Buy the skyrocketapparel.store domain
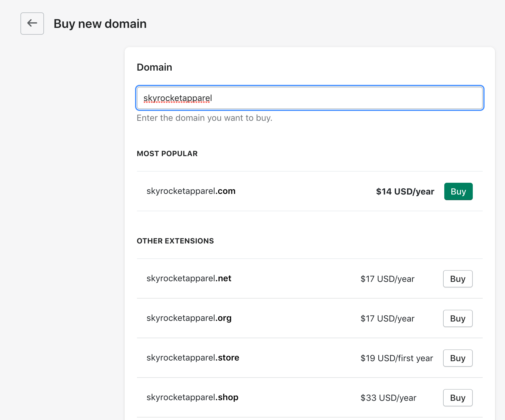This screenshot has height=420, width=505. coord(458,358)
